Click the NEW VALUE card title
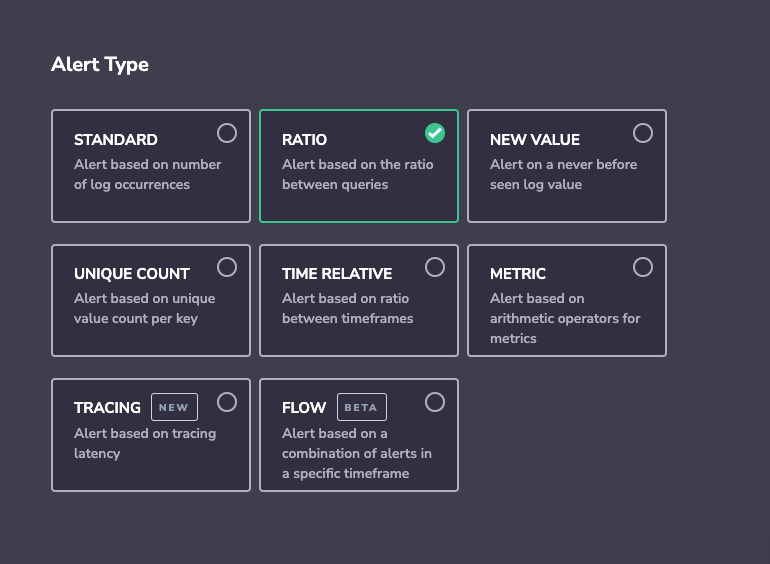This screenshot has width=770, height=564. coord(535,140)
